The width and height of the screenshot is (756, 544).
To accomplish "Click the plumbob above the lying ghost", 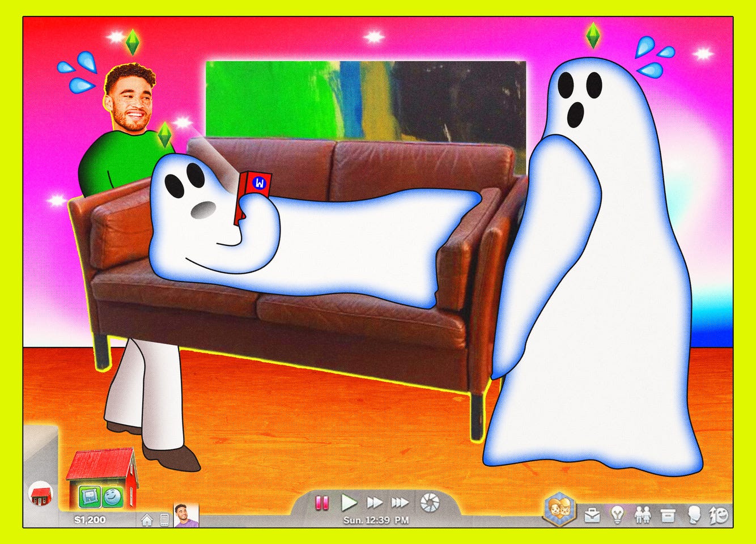I will coord(164,134).
